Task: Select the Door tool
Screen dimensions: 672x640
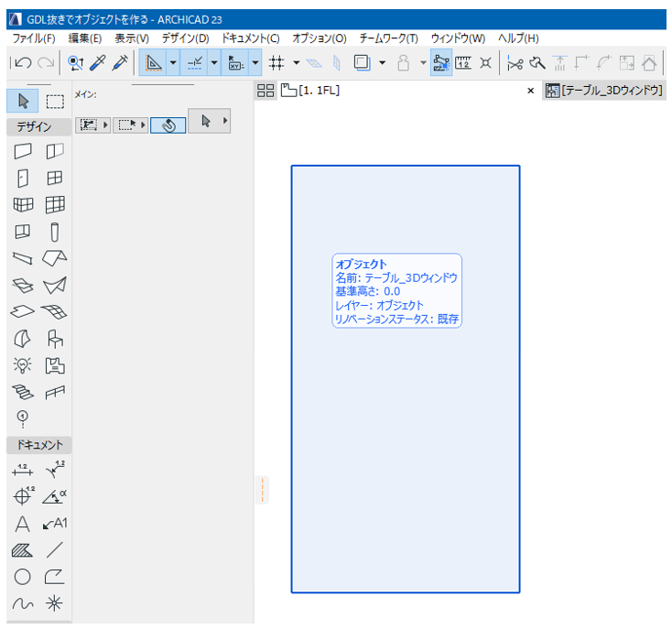Action: click(23, 178)
